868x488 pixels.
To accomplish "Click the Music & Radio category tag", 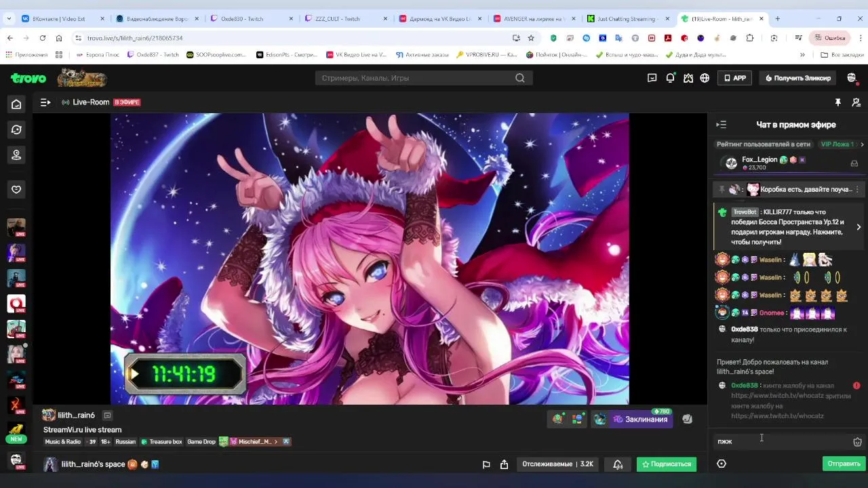I will click(x=62, y=442).
